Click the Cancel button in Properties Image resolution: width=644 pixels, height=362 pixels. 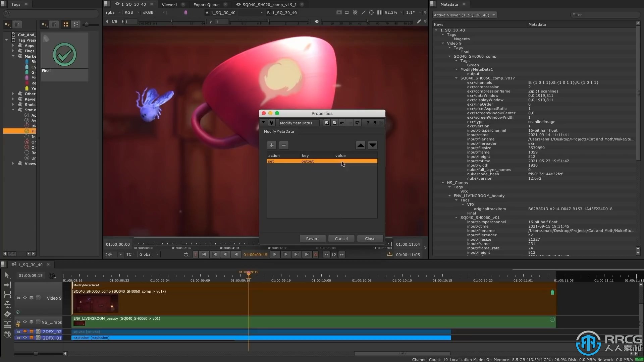(341, 238)
